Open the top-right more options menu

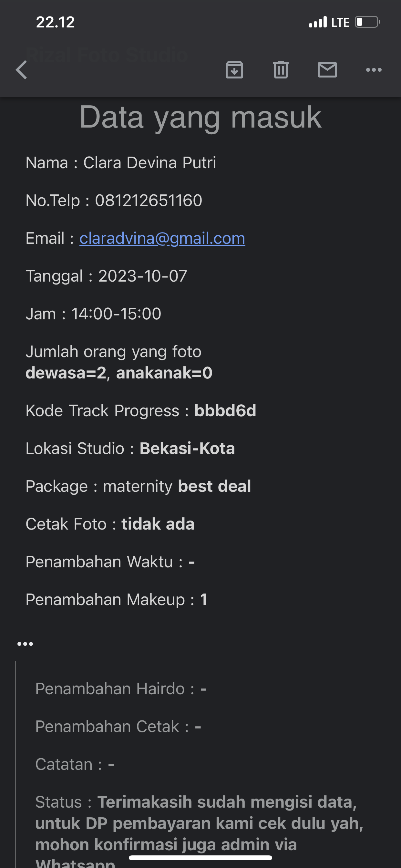pyautogui.click(x=374, y=70)
